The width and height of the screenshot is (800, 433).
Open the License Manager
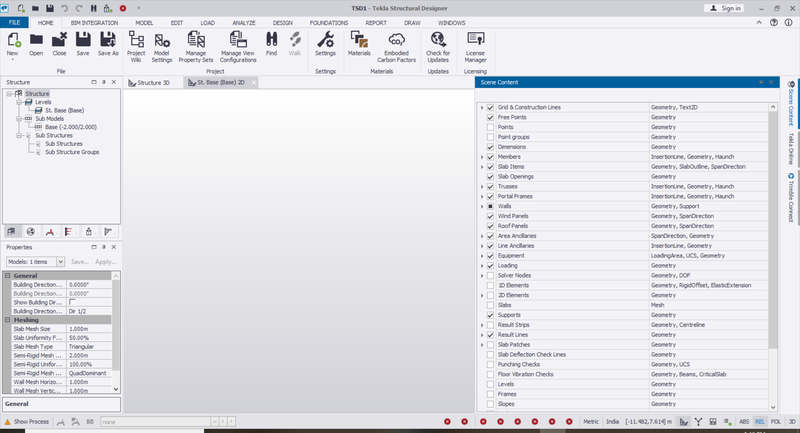pyautogui.click(x=475, y=46)
